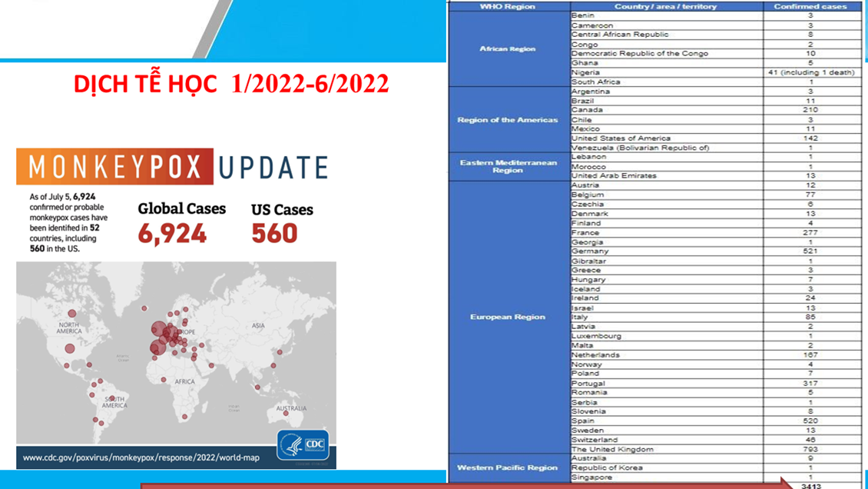Screen dimensions: 868x489
Task: Click the WHO Region column header
Action: [507, 6]
